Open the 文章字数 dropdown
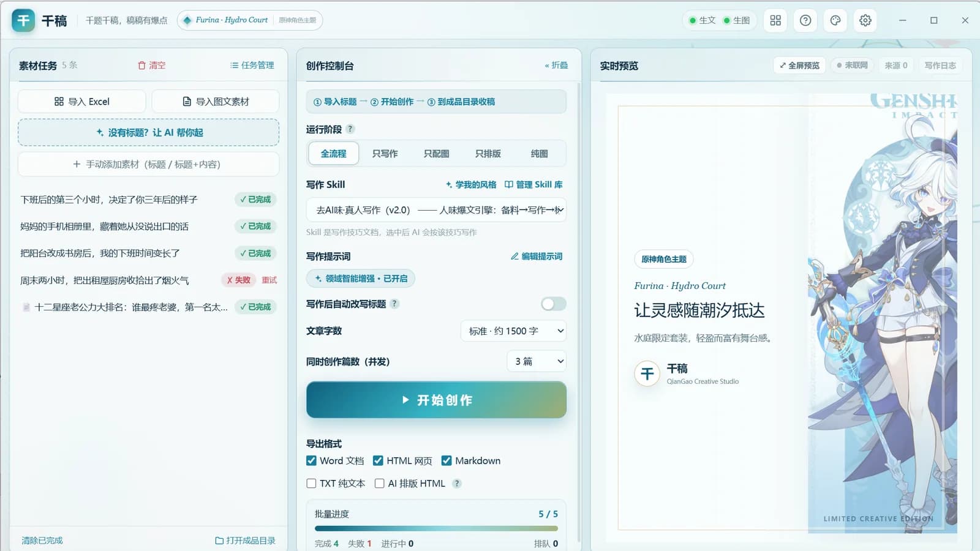 click(513, 331)
